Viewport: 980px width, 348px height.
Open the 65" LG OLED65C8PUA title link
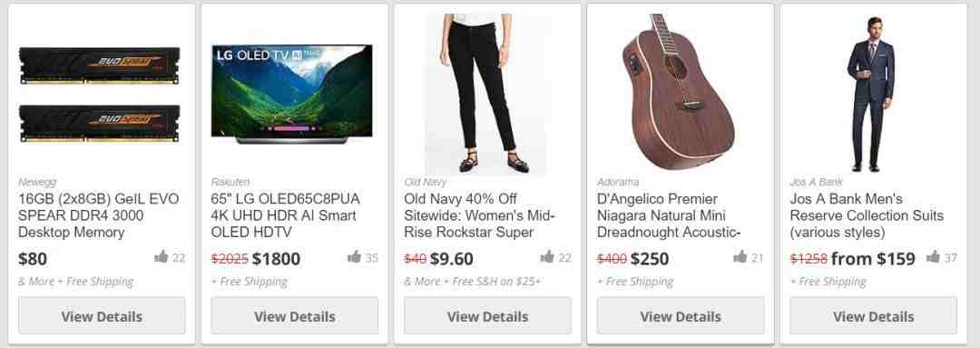pos(286,216)
